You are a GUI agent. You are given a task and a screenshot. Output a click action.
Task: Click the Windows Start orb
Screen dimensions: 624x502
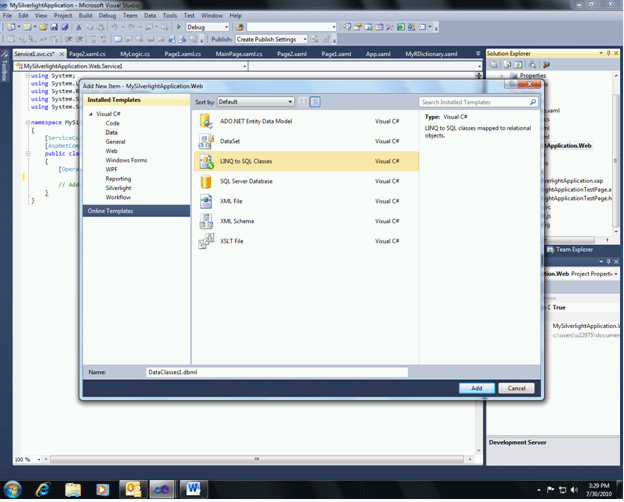pos(12,489)
